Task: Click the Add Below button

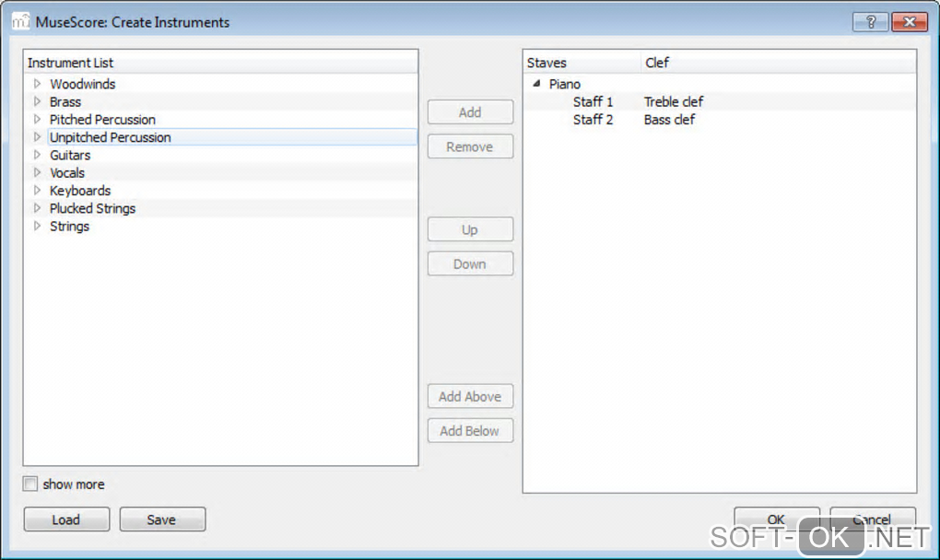Action: click(x=470, y=431)
